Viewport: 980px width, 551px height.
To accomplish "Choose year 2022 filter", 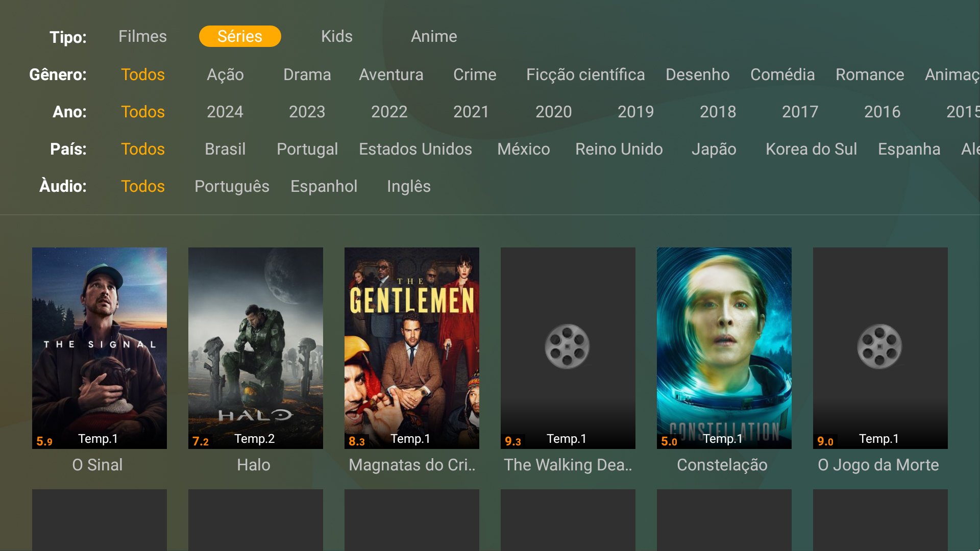I will (389, 112).
